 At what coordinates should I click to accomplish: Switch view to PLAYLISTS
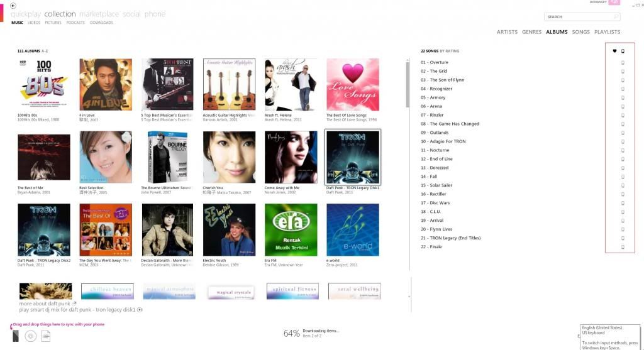tap(607, 32)
